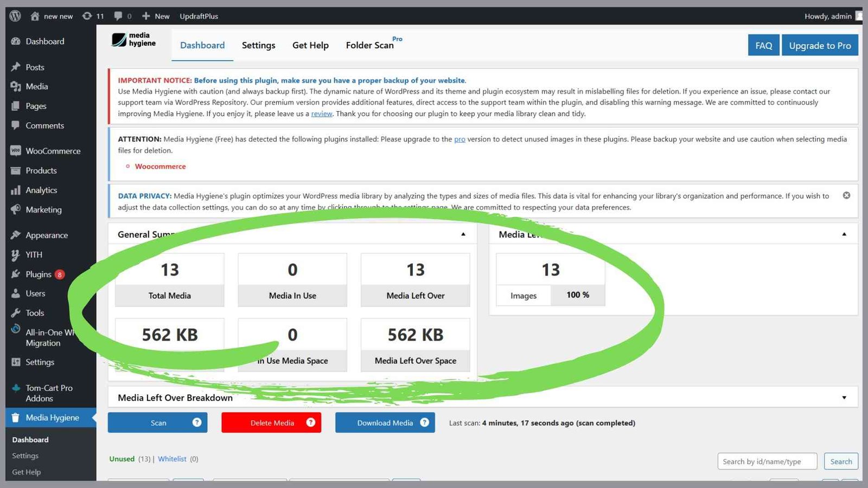Click the Woocommerce detected plugin text

160,166
